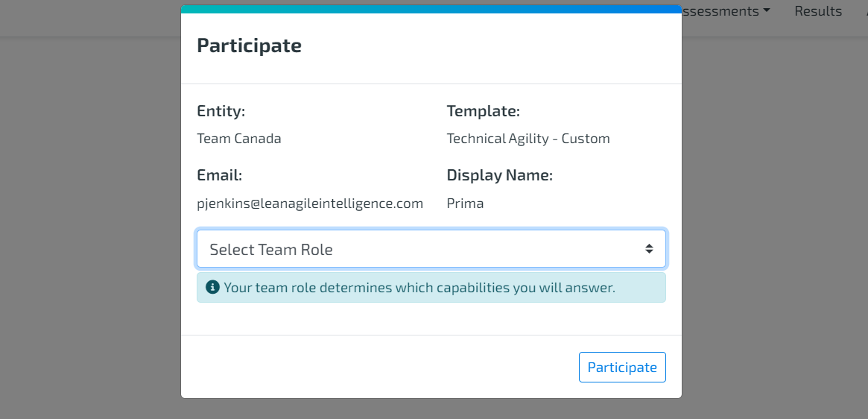Dismiss the modal by clicking gray backdrop
The width and height of the screenshot is (868, 419).
tap(89, 221)
